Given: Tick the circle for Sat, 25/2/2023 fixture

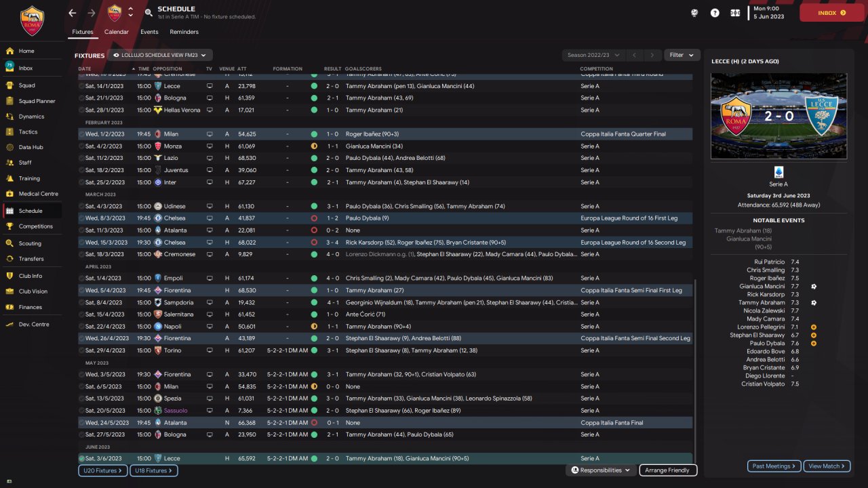Looking at the screenshot, I should [81, 182].
